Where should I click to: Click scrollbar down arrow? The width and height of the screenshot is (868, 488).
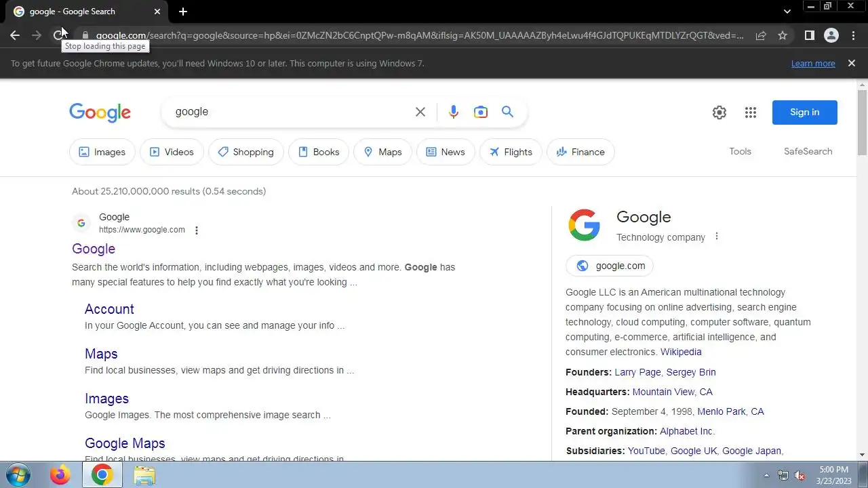pos(863,455)
